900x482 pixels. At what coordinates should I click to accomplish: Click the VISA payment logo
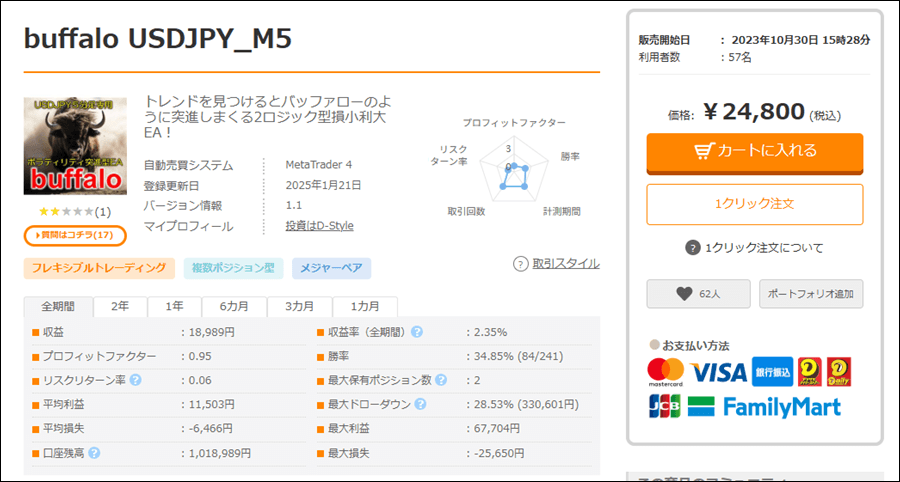click(x=718, y=372)
